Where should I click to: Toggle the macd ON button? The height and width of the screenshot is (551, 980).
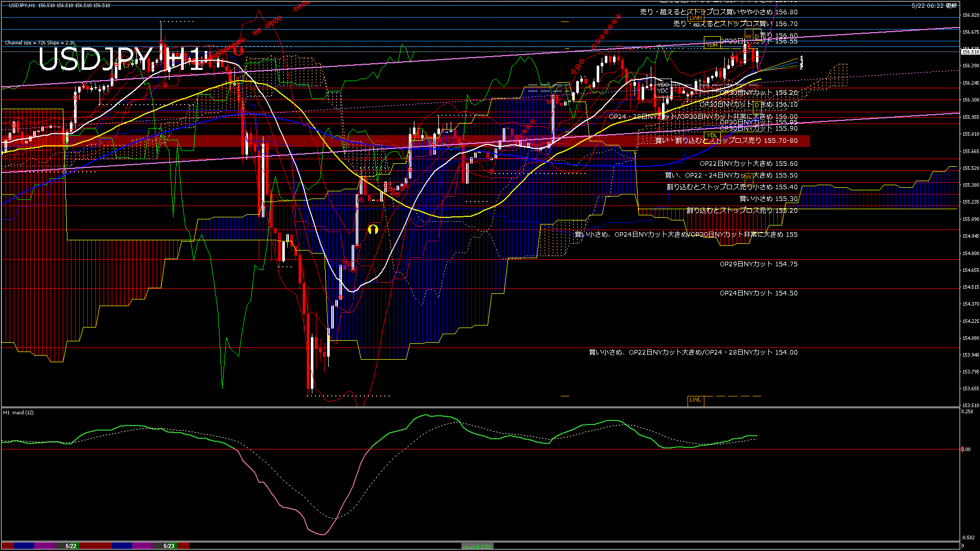pos(477,546)
